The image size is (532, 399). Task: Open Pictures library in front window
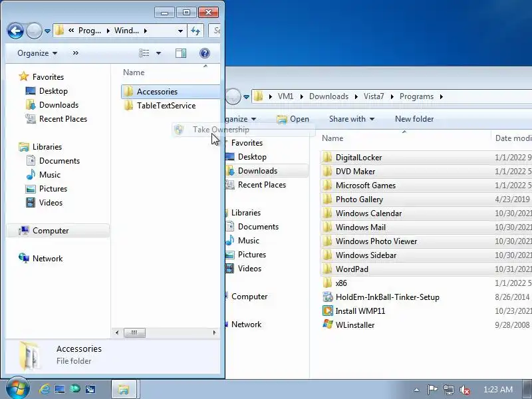[x=53, y=189]
